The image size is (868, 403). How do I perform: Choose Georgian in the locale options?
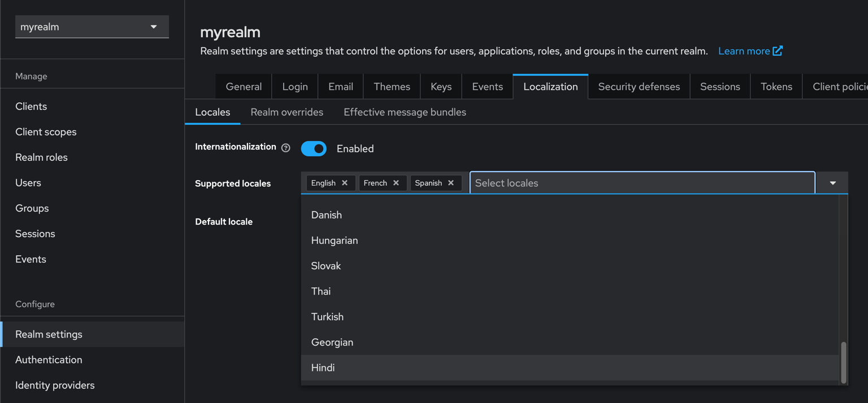[x=332, y=342]
